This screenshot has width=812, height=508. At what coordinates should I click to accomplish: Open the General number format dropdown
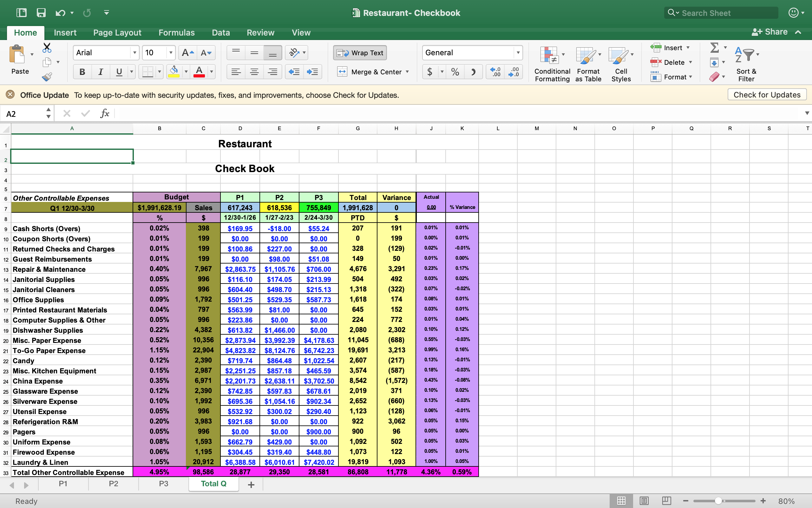[518, 53]
